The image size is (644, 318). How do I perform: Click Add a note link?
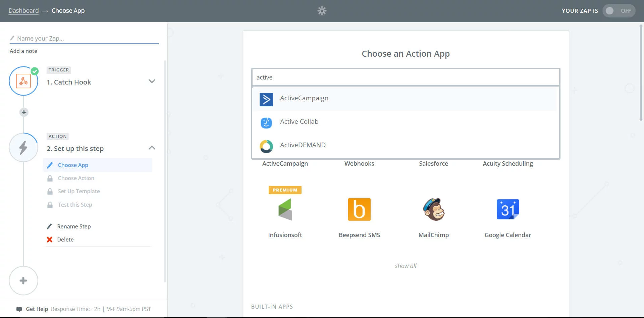click(23, 51)
